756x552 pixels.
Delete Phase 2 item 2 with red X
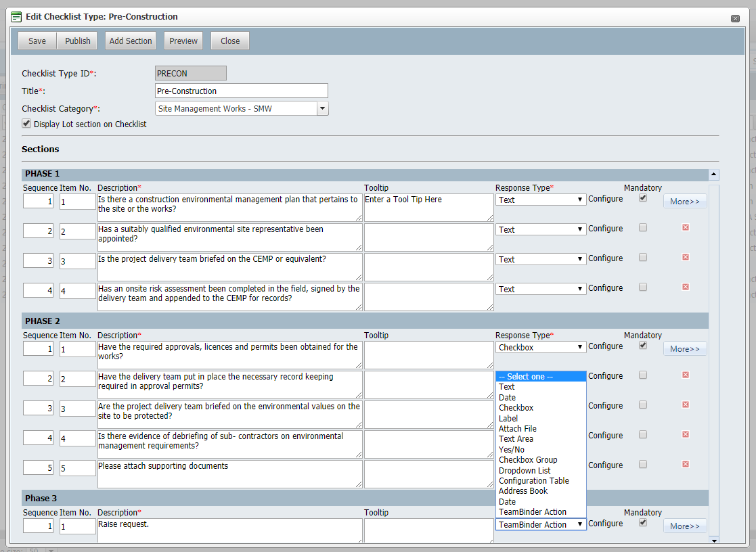pos(685,375)
